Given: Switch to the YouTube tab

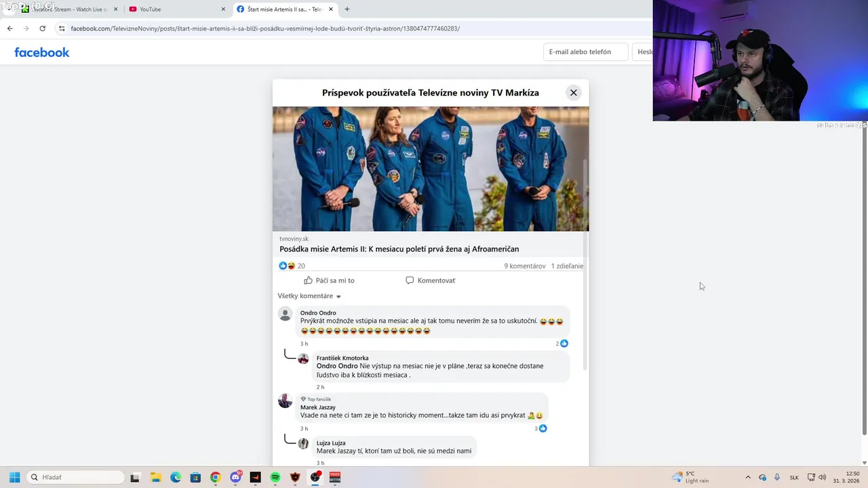Looking at the screenshot, I should pyautogui.click(x=178, y=9).
